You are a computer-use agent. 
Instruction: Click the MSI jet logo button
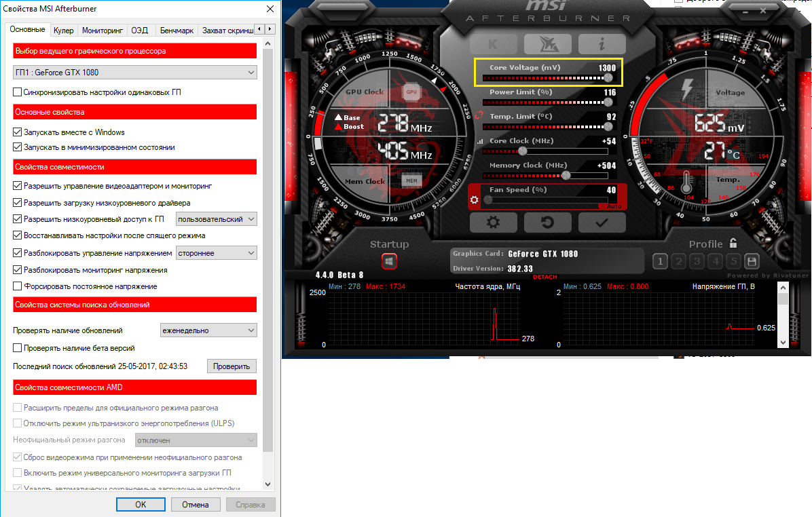[548, 44]
